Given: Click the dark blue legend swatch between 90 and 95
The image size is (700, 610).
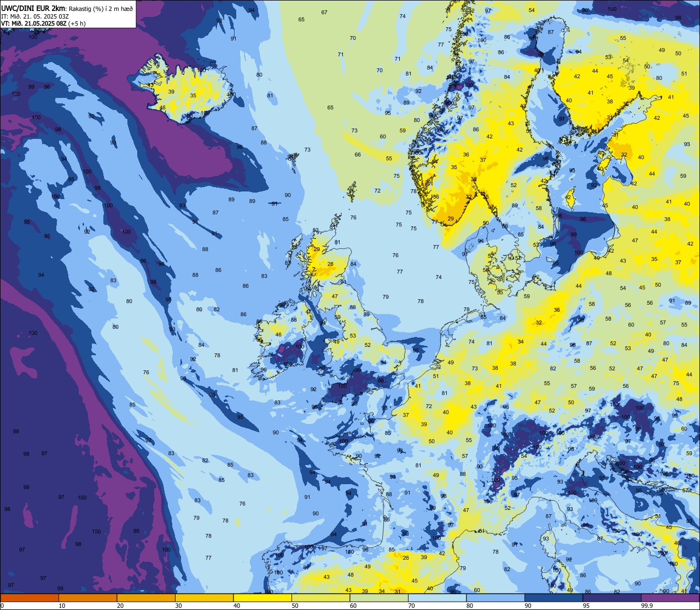Looking at the screenshot, I should tap(553, 597).
